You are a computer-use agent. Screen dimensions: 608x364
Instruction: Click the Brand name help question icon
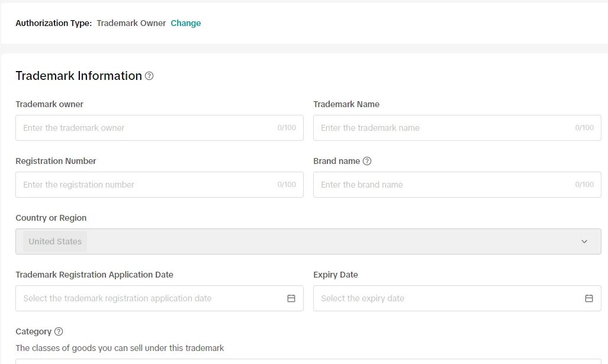coord(367,161)
